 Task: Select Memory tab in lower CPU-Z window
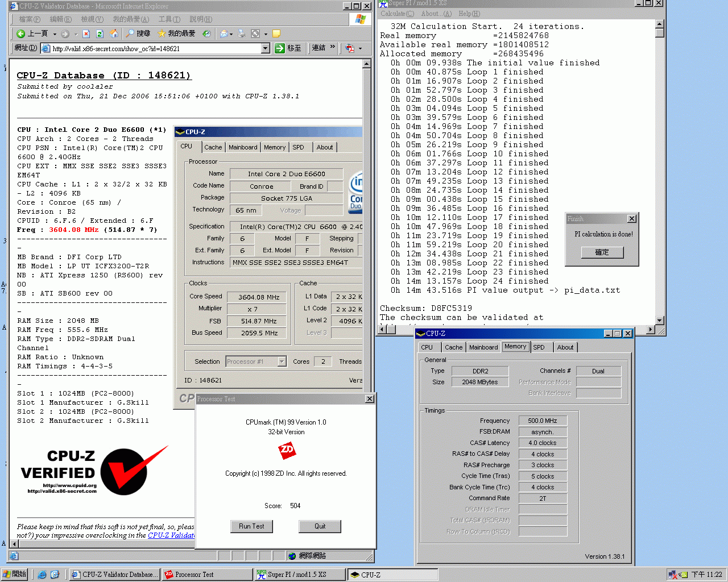(x=515, y=347)
